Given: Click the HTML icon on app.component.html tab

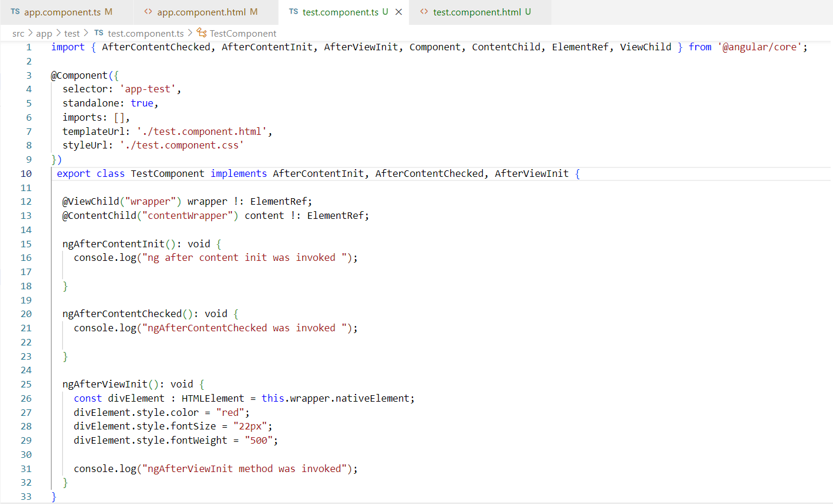Looking at the screenshot, I should [x=148, y=12].
